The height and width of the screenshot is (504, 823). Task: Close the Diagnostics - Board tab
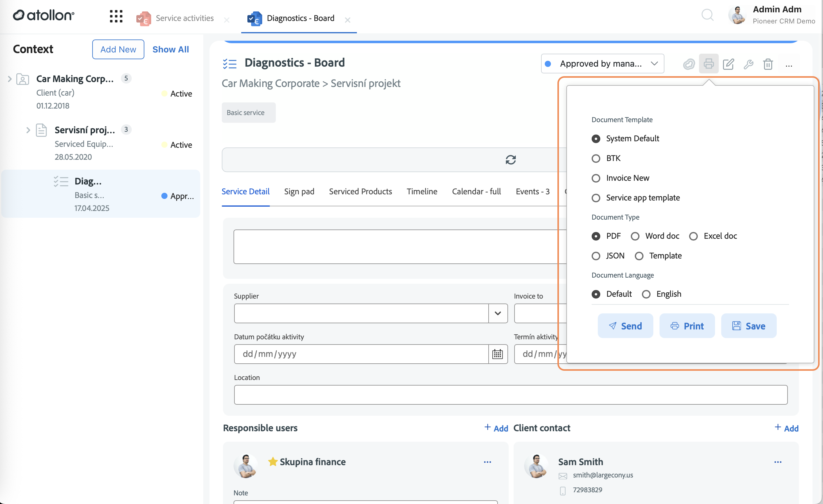tap(347, 20)
